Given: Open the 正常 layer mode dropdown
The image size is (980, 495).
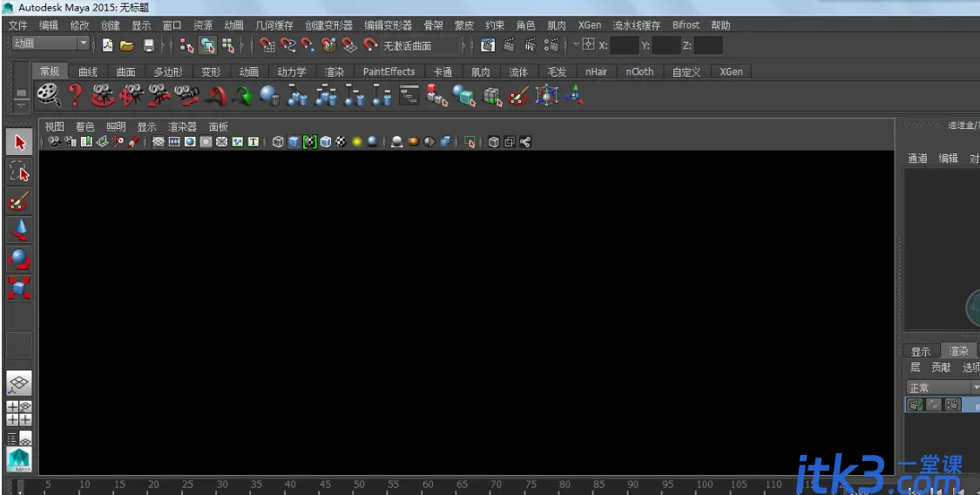Looking at the screenshot, I should (943, 388).
